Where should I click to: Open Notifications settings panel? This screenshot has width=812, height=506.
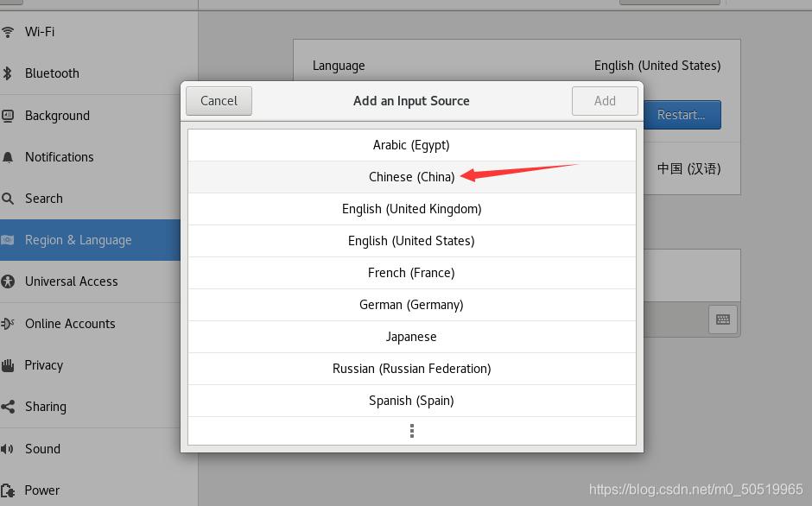click(98, 157)
